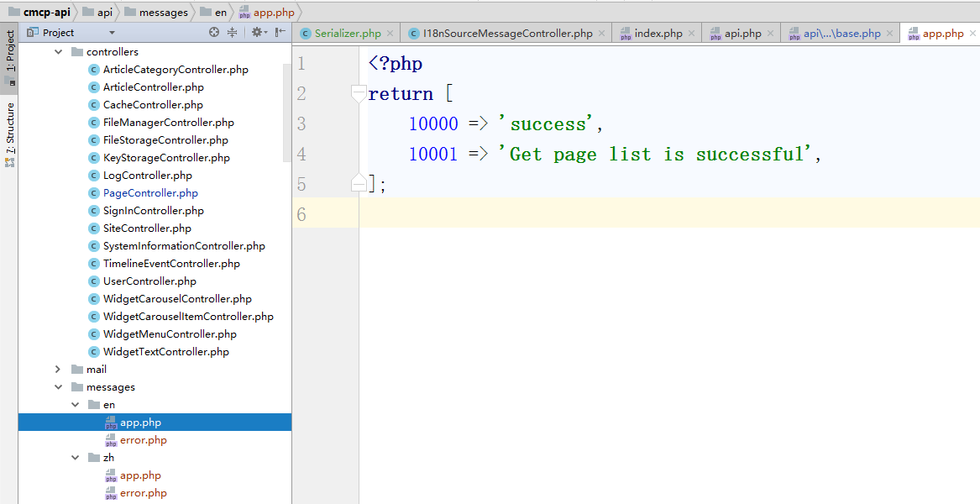
Task: Close the index.php editor tab
Action: coord(692,34)
